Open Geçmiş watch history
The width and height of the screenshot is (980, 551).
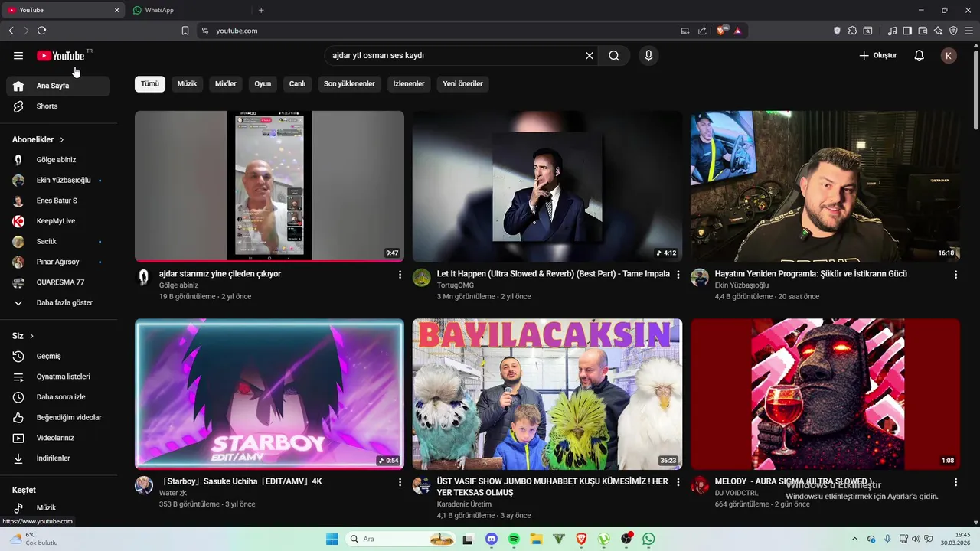tap(58, 356)
